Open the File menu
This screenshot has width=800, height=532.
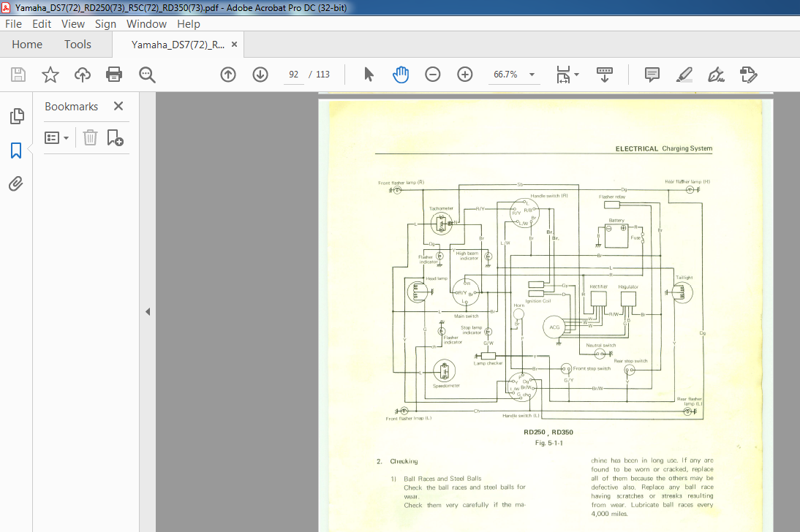coord(13,24)
